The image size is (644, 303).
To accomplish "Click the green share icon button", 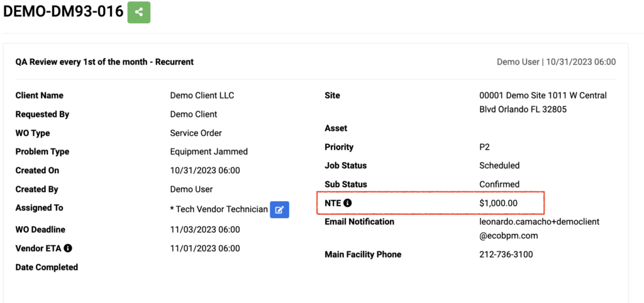I will (x=139, y=13).
